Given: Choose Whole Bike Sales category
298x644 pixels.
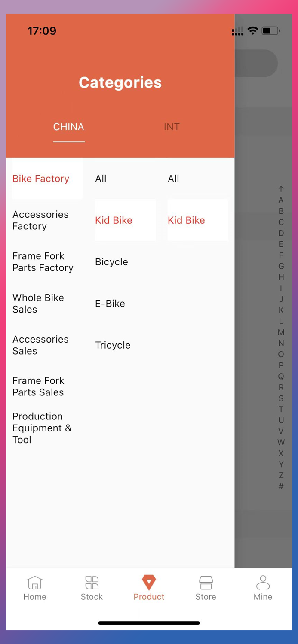Looking at the screenshot, I should (x=38, y=304).
